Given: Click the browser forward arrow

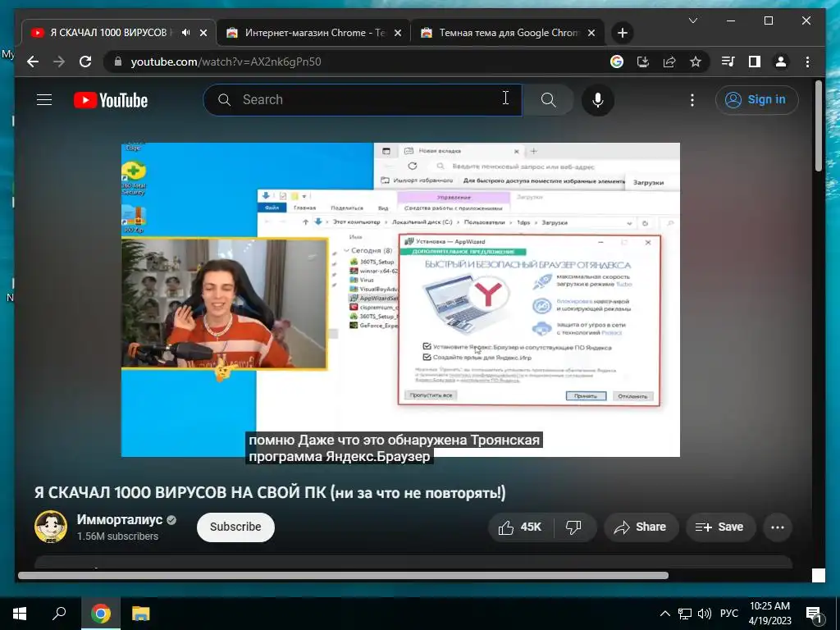Looking at the screenshot, I should pyautogui.click(x=59, y=62).
